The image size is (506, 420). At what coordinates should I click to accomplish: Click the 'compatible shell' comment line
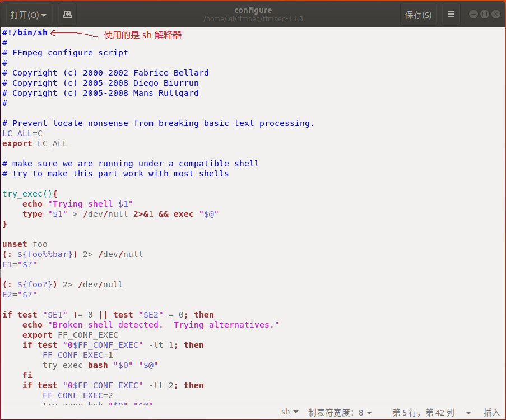pos(131,164)
